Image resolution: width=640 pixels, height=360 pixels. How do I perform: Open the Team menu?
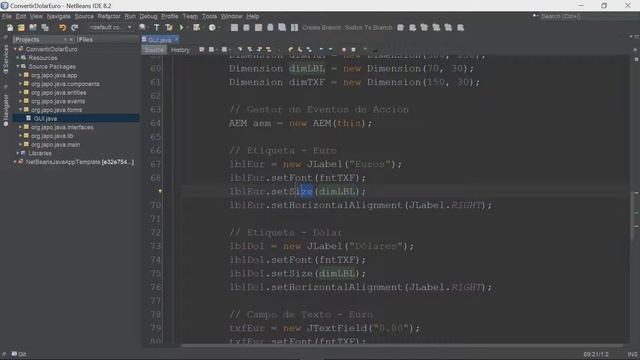tap(190, 16)
